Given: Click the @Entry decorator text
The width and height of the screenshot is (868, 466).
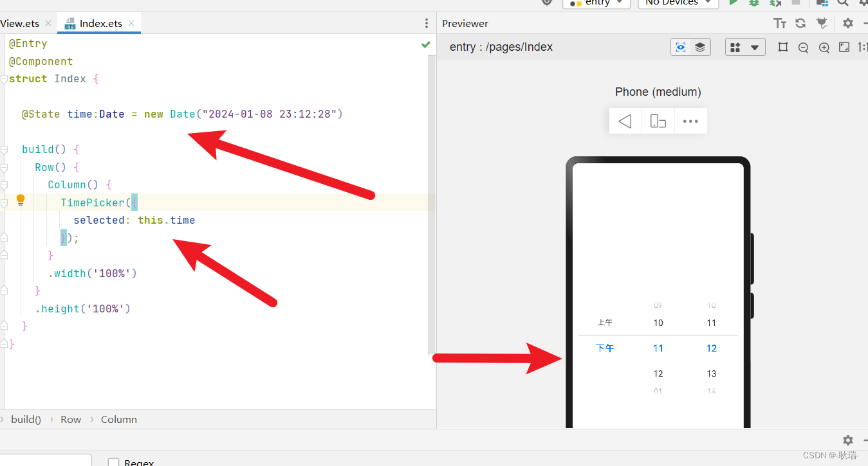Looking at the screenshot, I should (28, 44).
